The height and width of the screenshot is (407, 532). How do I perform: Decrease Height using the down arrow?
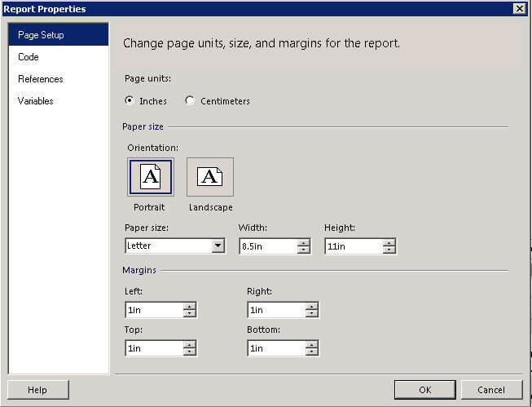(x=389, y=250)
